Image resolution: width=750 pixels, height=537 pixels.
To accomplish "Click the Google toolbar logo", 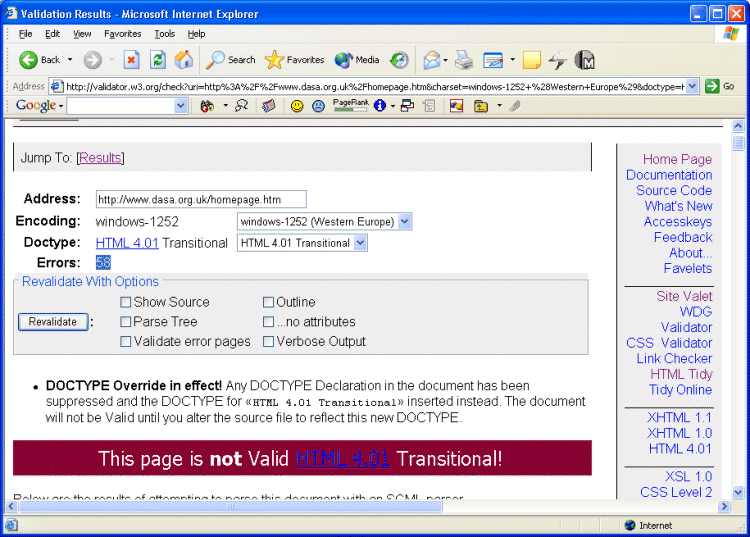I will click(36, 106).
